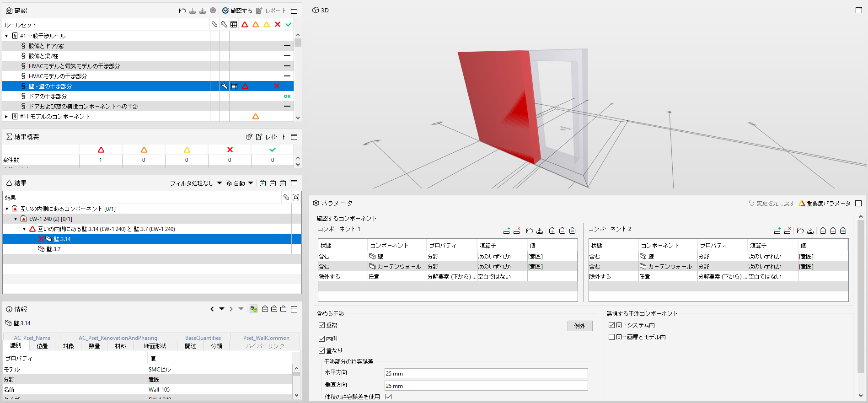Click the 結果概要 pie chart icon
The height and width of the screenshot is (403, 868).
(x=249, y=137)
